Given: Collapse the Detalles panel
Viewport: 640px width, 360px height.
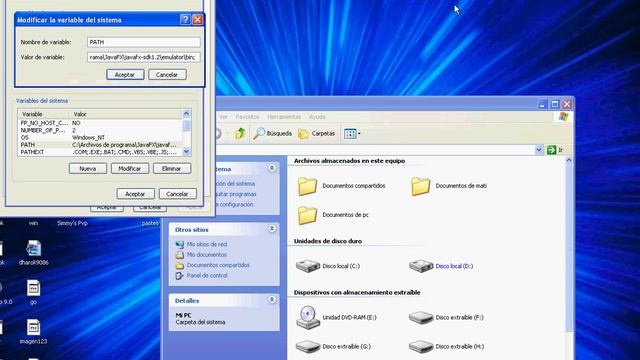Looking at the screenshot, I should point(272,300).
